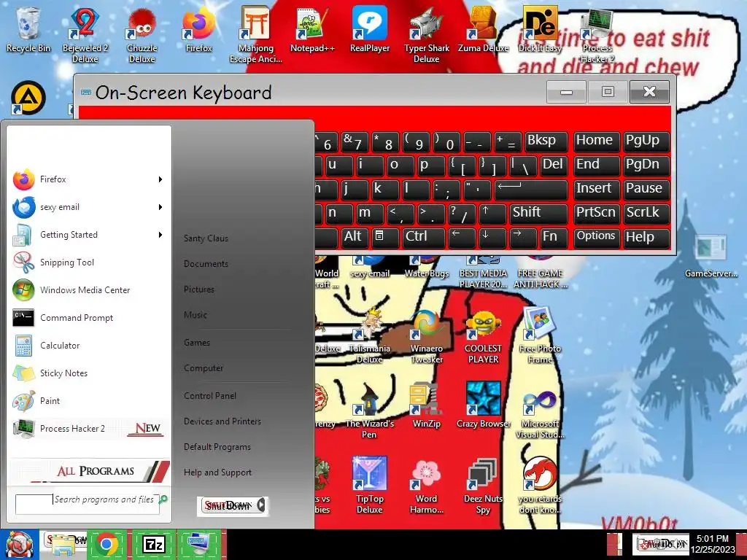Open Help and Support link
747x560 pixels.
[217, 472]
